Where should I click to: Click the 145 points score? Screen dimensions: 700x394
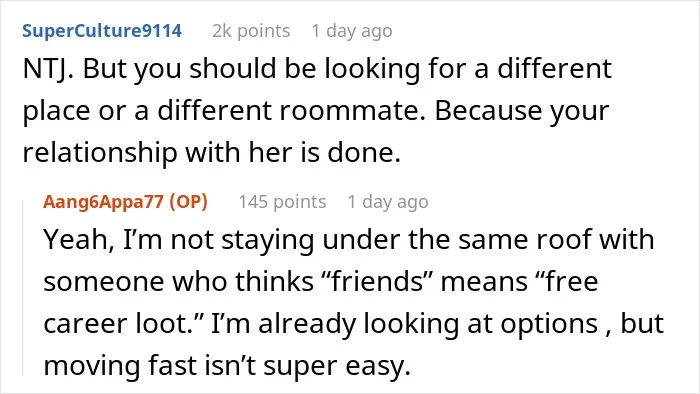[282, 202]
